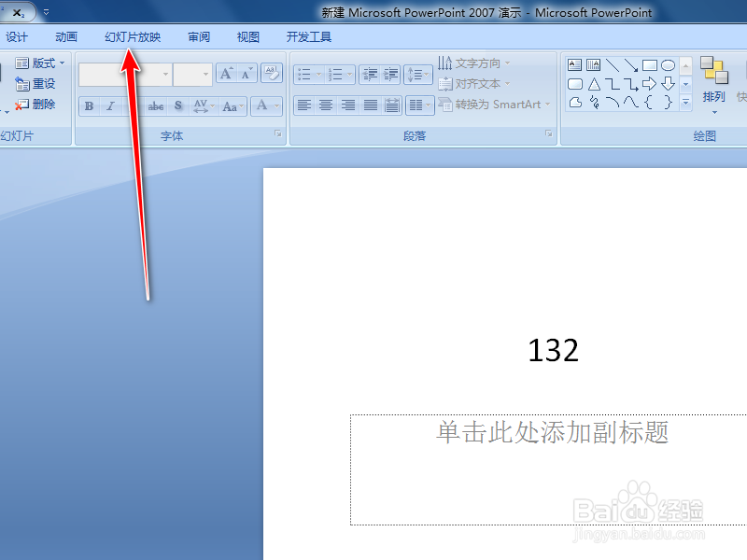The image size is (747, 560).
Task: Select the vertical text box shape
Action: 594,64
